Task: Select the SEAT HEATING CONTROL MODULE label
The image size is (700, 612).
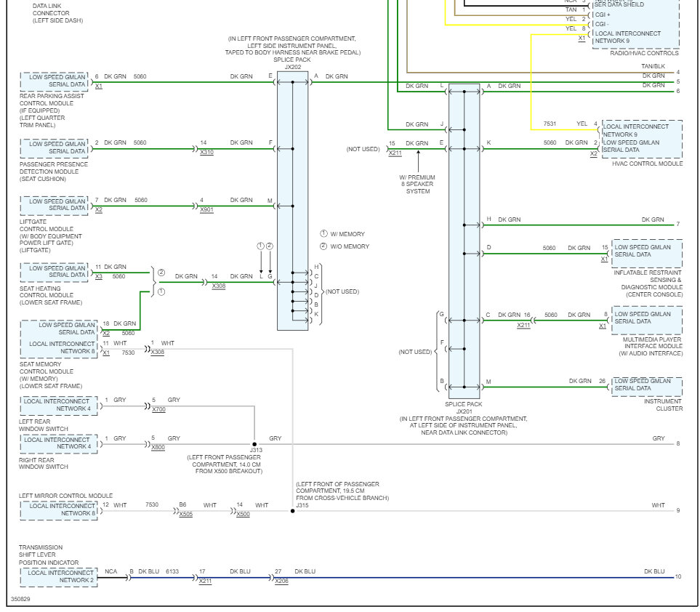Action: pyautogui.click(x=50, y=296)
